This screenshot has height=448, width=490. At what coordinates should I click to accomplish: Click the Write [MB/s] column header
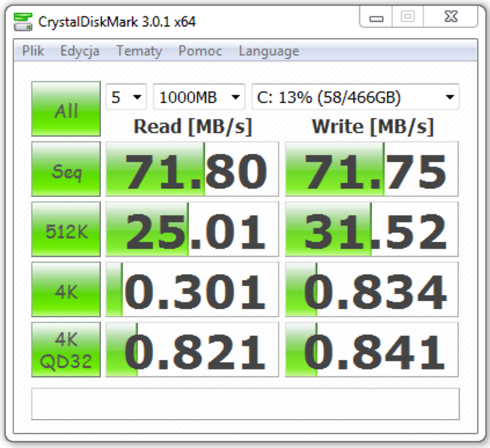tap(373, 126)
